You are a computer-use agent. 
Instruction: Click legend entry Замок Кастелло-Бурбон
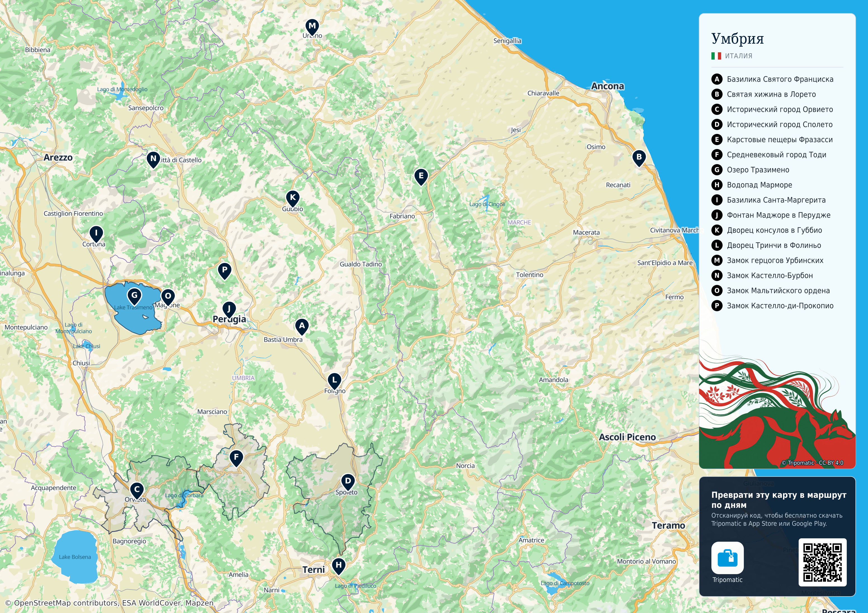tap(762, 276)
